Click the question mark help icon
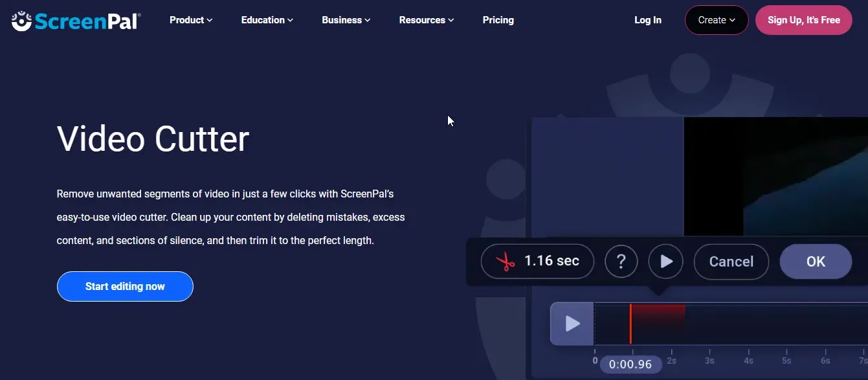This screenshot has width=868, height=380. [x=621, y=262]
